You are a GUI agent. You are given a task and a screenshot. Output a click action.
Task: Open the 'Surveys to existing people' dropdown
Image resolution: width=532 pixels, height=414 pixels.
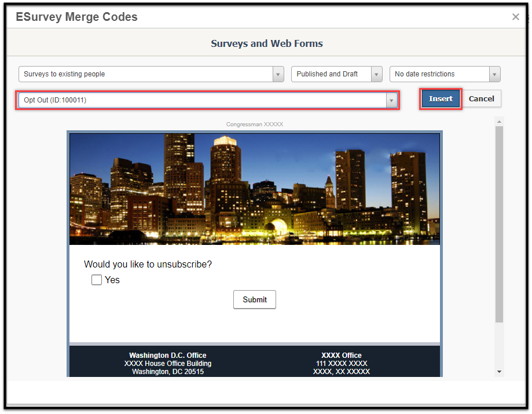point(151,74)
